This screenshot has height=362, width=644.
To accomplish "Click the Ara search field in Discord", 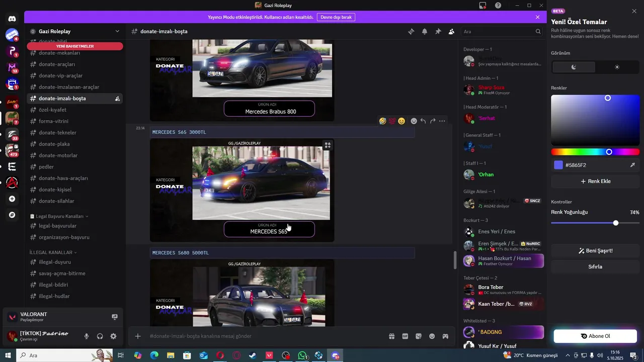I will pyautogui.click(x=502, y=31).
